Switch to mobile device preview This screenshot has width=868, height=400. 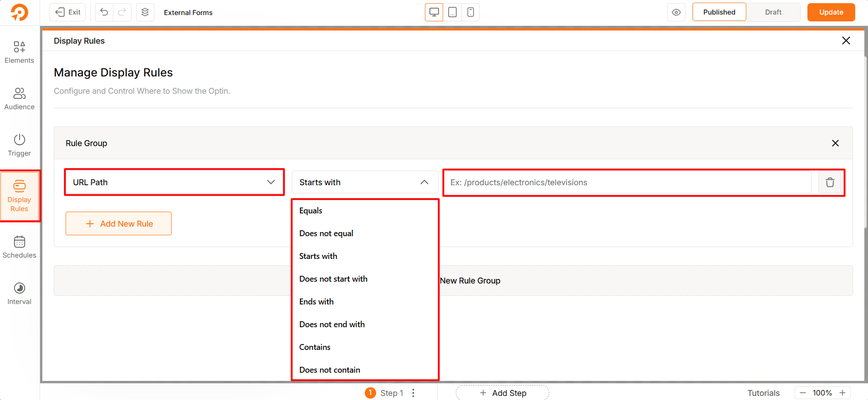point(470,12)
